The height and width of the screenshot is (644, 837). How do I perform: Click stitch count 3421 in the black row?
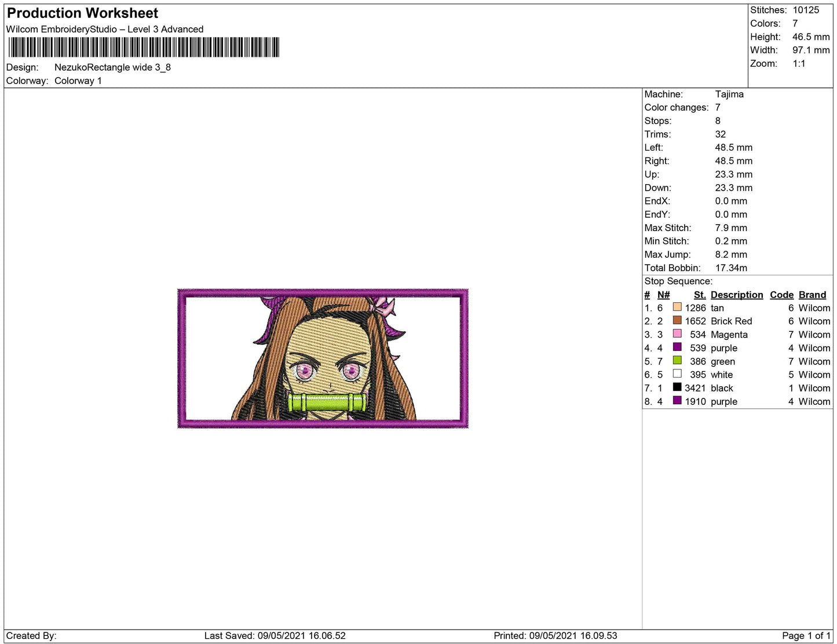point(695,388)
